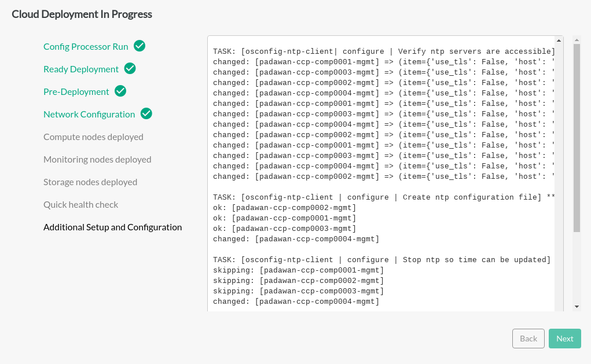This screenshot has width=591, height=364.
Task: Click the outer vertical scrollbar thumb
Action: tap(577, 138)
